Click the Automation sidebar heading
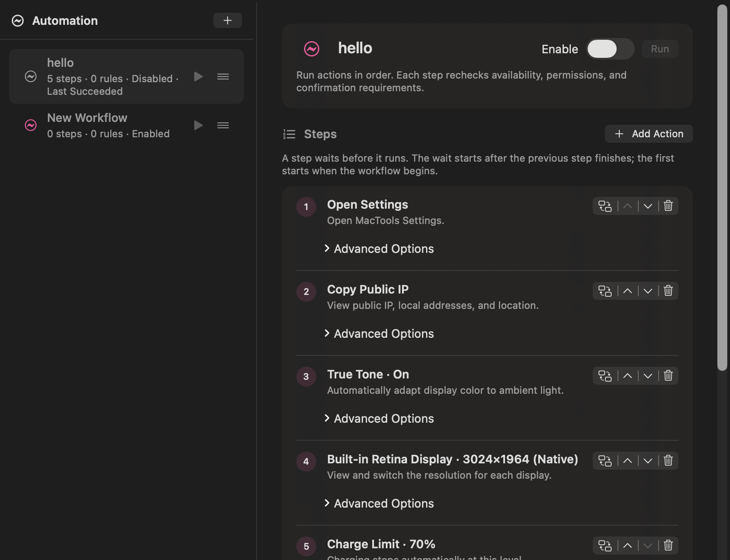Viewport: 730px width, 560px height. [x=65, y=21]
